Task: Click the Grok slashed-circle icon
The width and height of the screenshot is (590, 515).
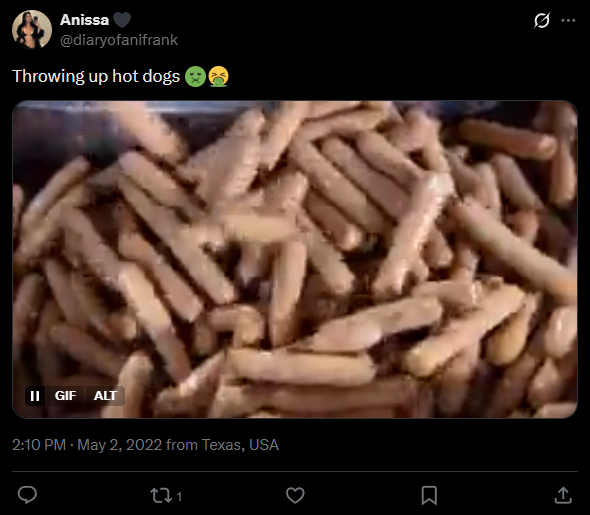Action: click(542, 20)
